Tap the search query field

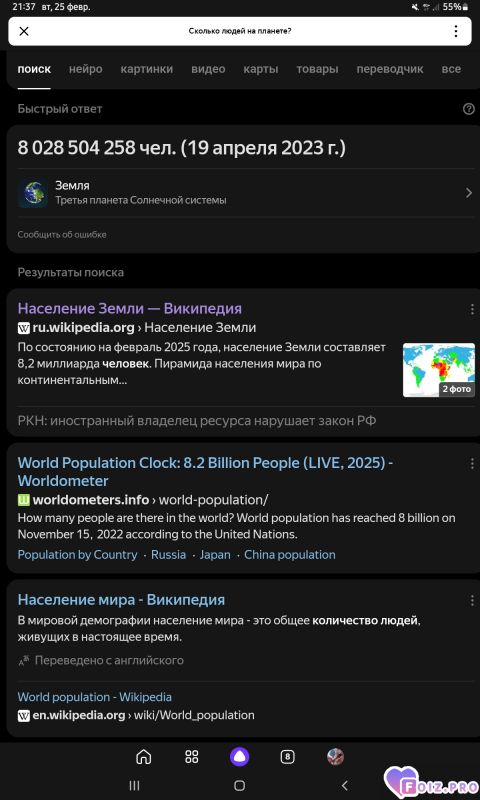240,31
